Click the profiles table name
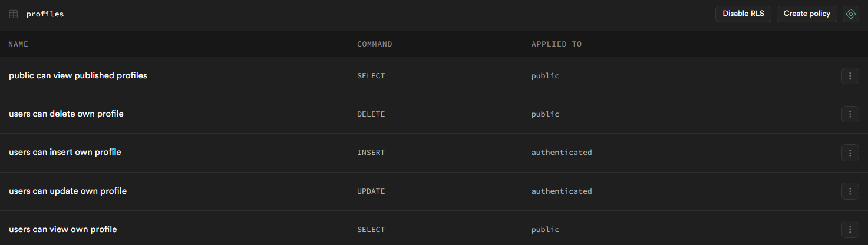Screen dimensions: 868x245 pos(45,14)
